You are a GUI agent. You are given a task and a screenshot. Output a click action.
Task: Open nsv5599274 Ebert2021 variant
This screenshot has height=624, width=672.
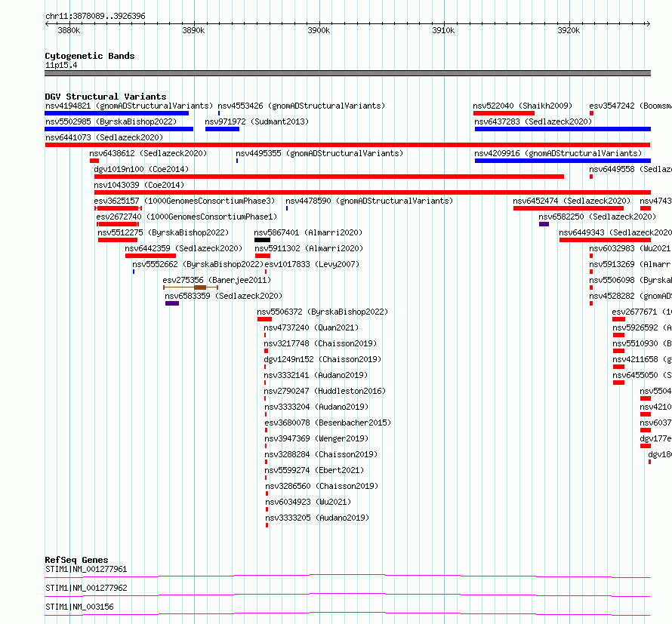click(314, 470)
